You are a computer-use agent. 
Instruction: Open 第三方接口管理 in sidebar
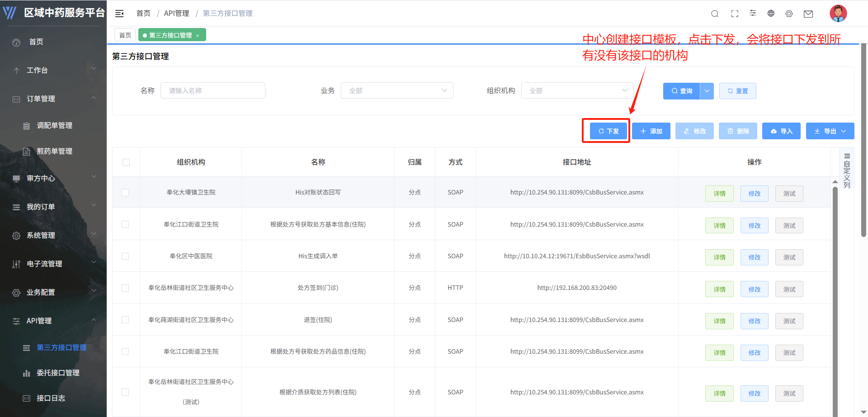[x=61, y=347]
